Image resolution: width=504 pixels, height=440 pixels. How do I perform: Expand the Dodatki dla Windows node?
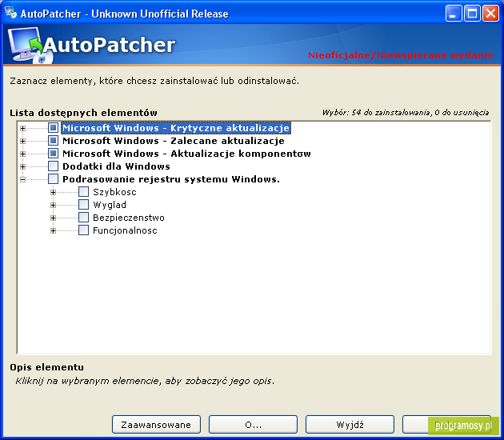pos(22,167)
